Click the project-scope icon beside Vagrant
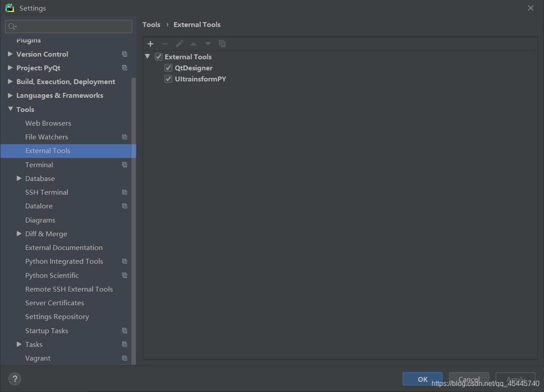This screenshot has width=544, height=392. [x=125, y=358]
